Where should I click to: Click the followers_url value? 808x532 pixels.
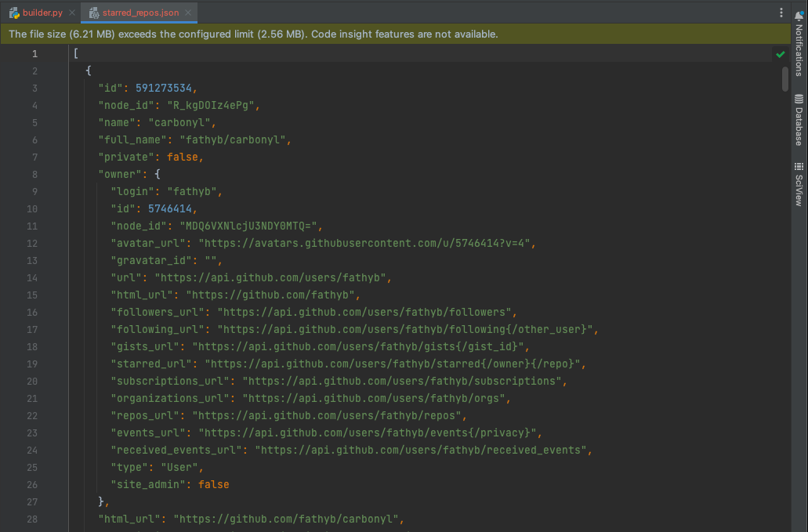364,313
